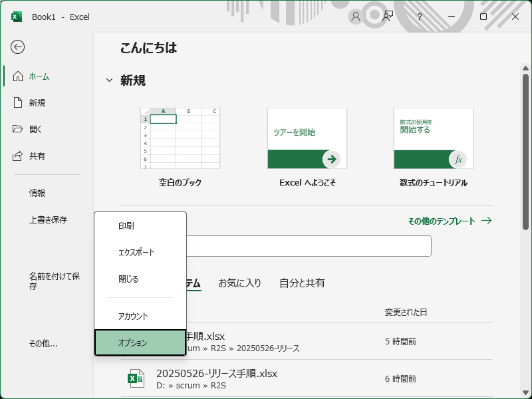Click the 数式のチュートリアル caption
Image resolution: width=532 pixels, height=399 pixels.
pyautogui.click(x=434, y=182)
